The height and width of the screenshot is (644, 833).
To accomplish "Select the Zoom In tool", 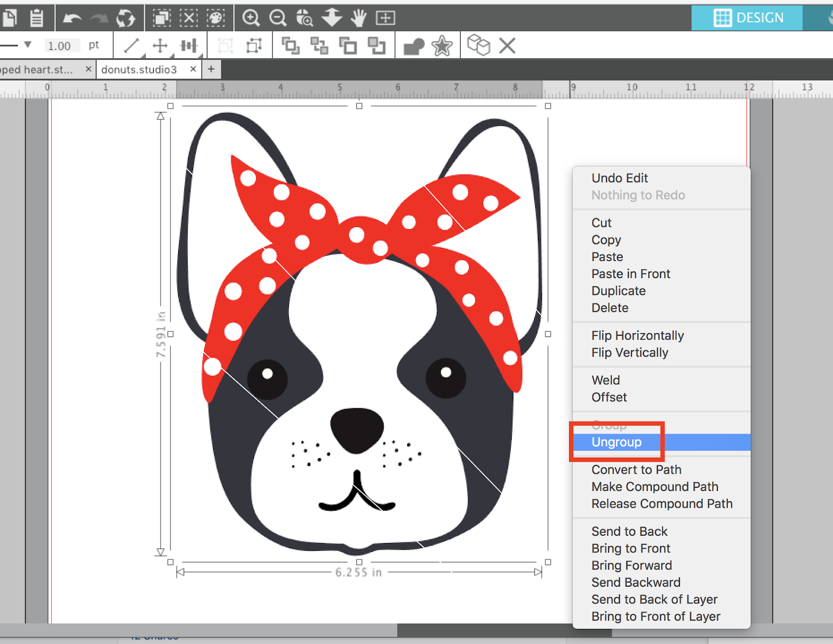I will coord(251,17).
